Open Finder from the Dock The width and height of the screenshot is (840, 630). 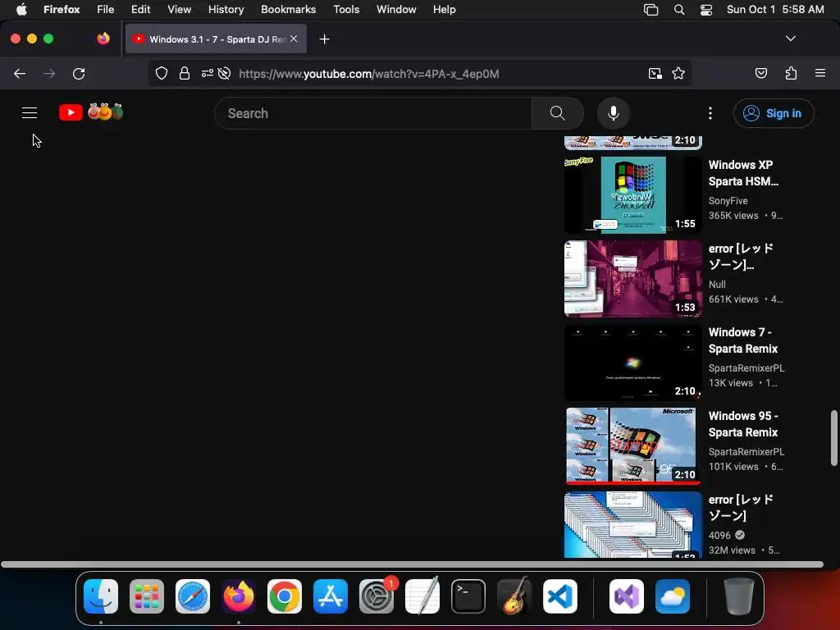pyautogui.click(x=101, y=596)
